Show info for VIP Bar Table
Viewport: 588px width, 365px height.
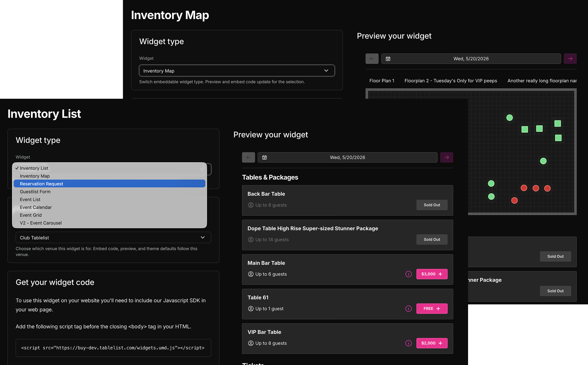(x=408, y=343)
